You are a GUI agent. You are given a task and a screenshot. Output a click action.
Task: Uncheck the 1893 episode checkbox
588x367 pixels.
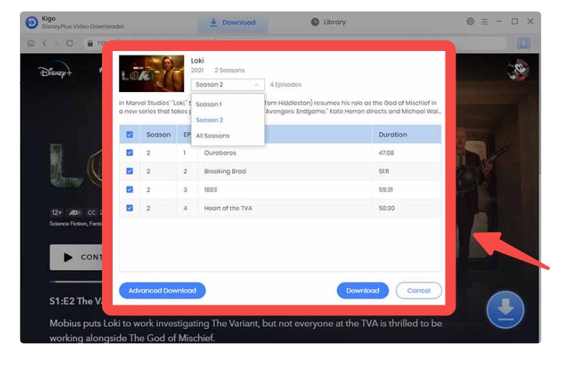click(x=130, y=189)
